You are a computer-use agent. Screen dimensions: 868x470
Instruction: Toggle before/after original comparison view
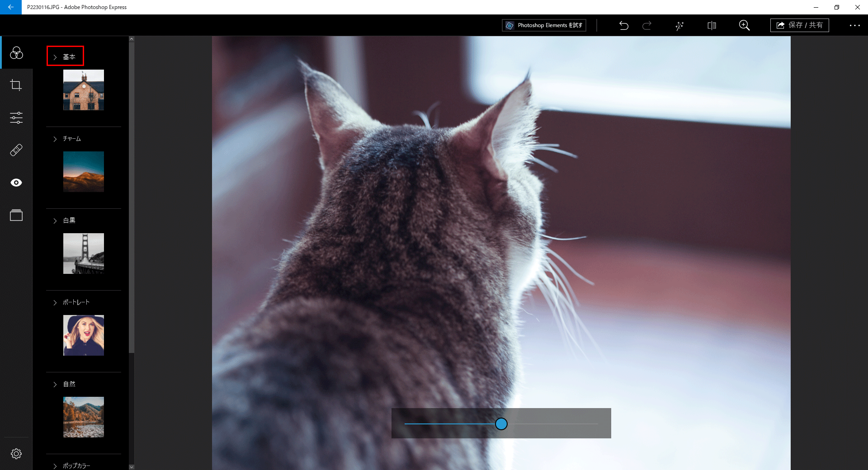click(712, 25)
